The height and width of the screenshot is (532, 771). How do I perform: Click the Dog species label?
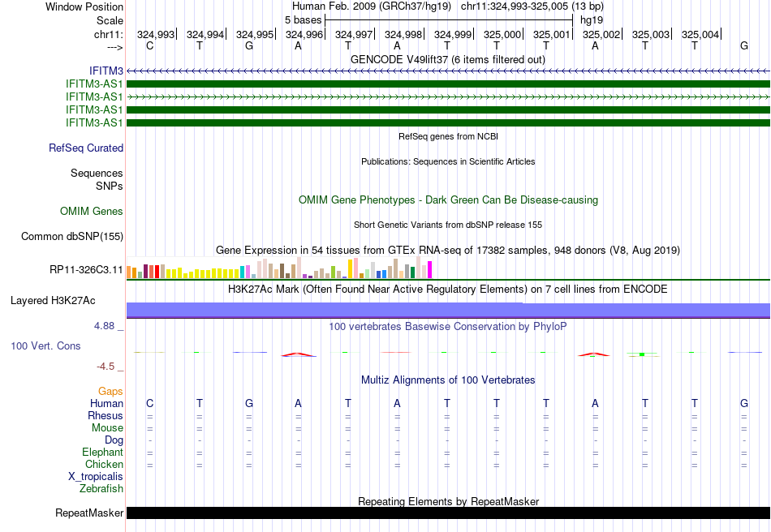(114, 440)
